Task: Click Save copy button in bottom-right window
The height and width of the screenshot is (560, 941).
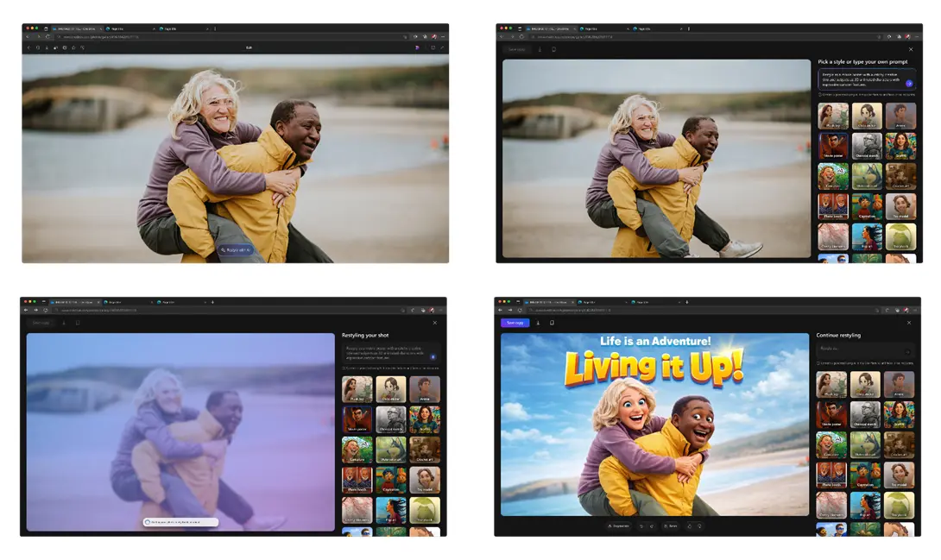Action: pyautogui.click(x=515, y=323)
